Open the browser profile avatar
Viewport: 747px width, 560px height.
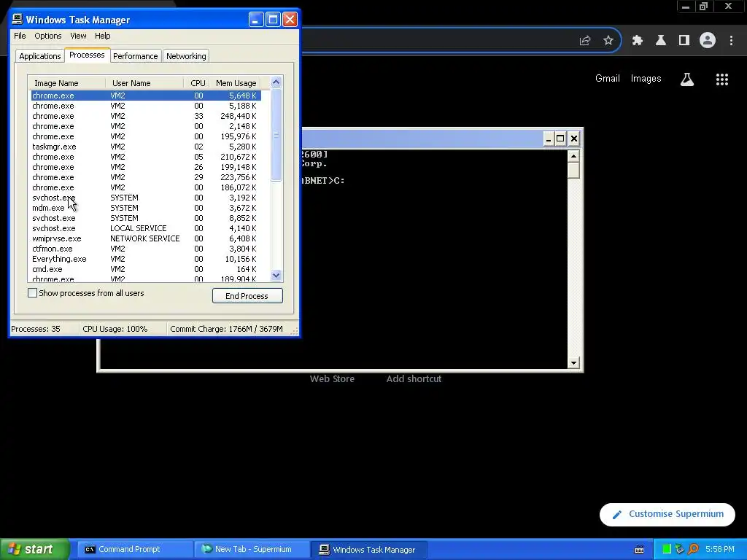coord(708,41)
